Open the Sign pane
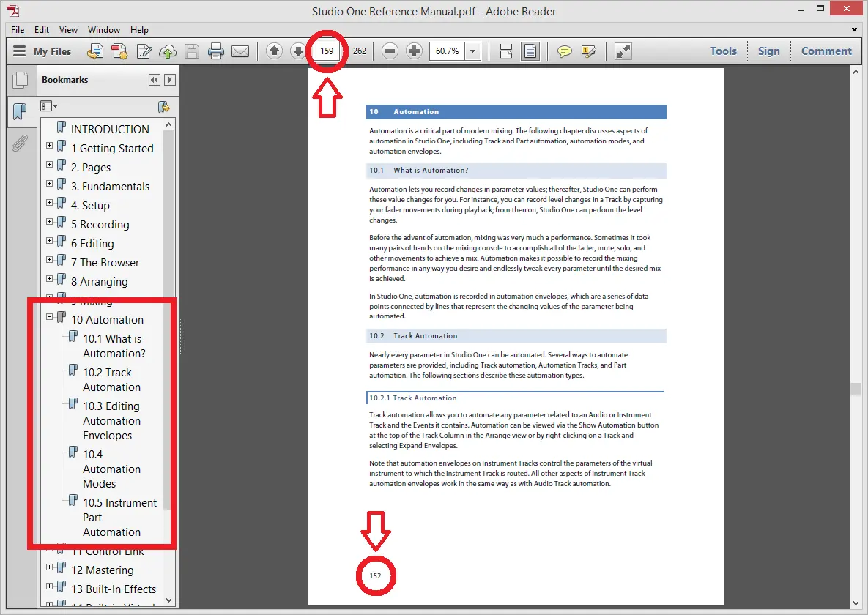The image size is (868, 615). pos(768,51)
